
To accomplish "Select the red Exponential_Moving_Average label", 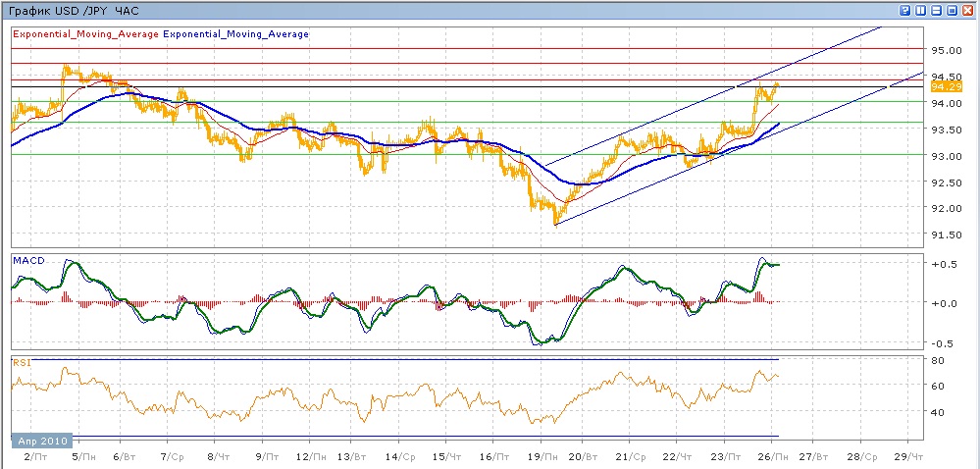I will click(x=84, y=33).
